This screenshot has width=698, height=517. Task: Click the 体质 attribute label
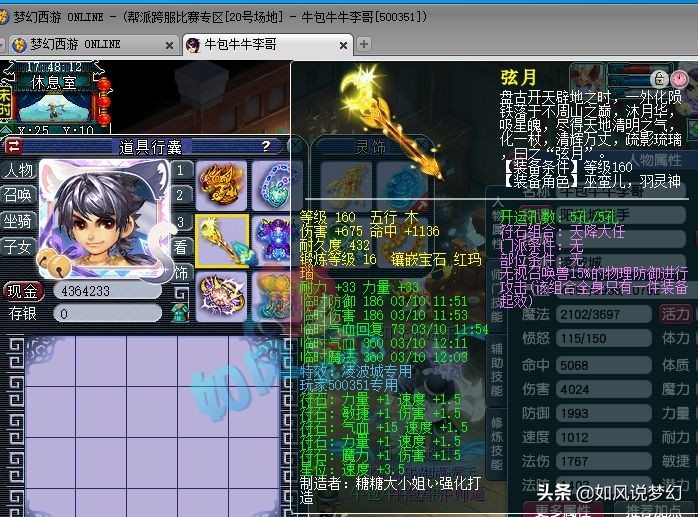click(x=675, y=365)
